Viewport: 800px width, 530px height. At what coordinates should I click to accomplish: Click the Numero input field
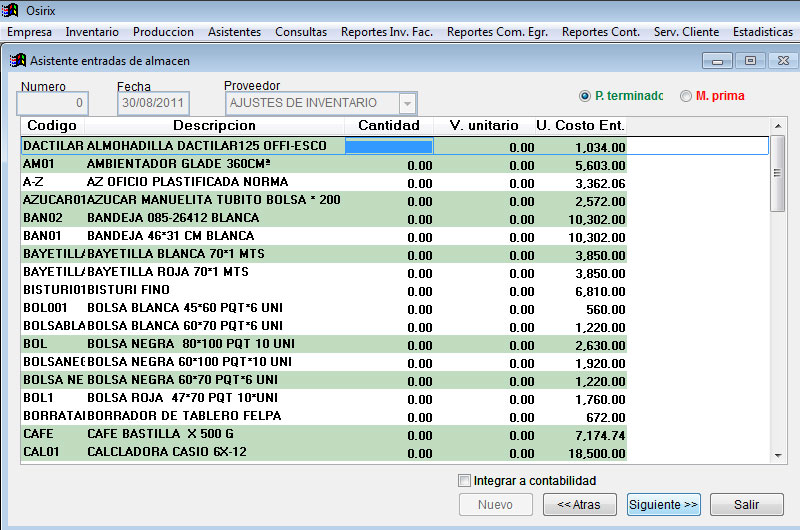53,104
